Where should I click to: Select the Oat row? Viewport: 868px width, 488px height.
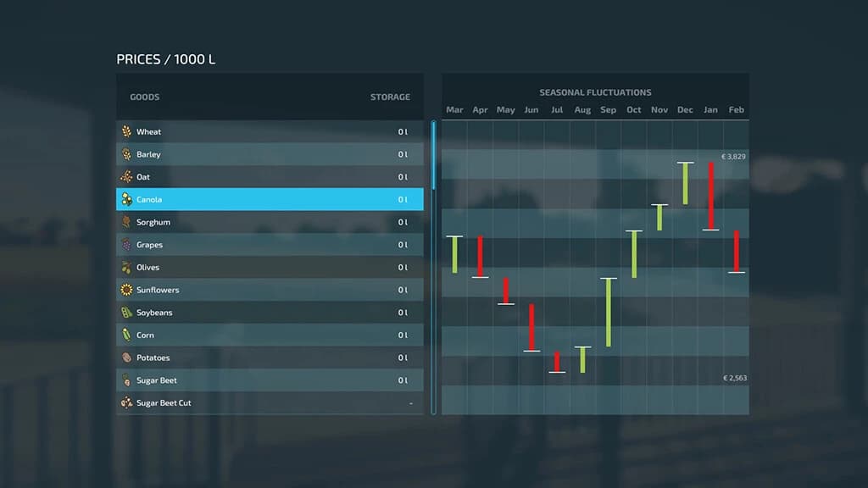pos(270,176)
